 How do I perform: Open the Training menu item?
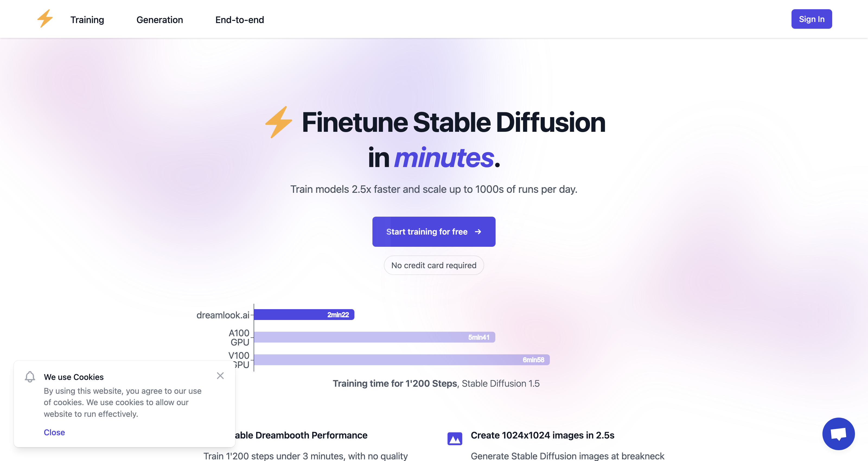click(87, 20)
